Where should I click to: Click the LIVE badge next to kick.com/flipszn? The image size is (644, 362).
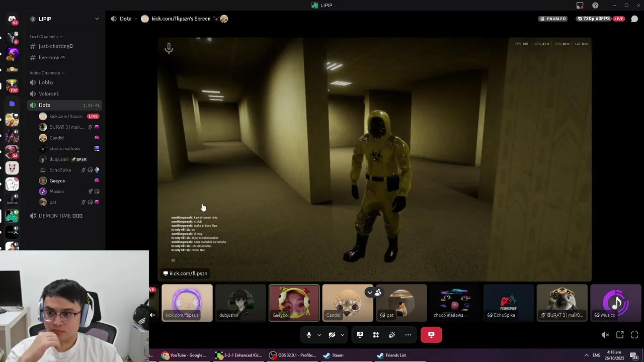pos(93,116)
